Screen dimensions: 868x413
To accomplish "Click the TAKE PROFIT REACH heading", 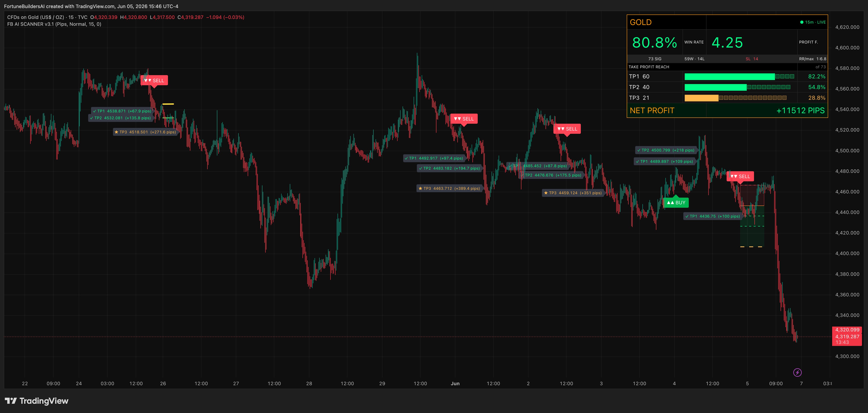I will point(649,67).
